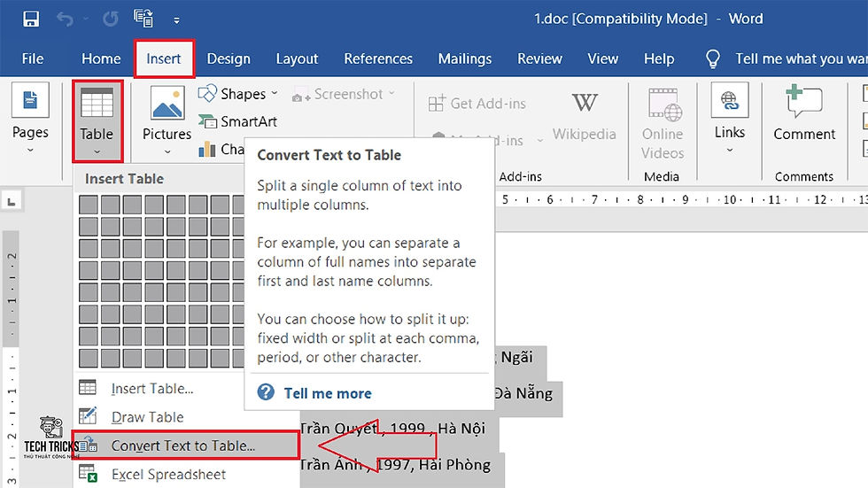
Task: Open the Layout tab
Action: pos(297,58)
